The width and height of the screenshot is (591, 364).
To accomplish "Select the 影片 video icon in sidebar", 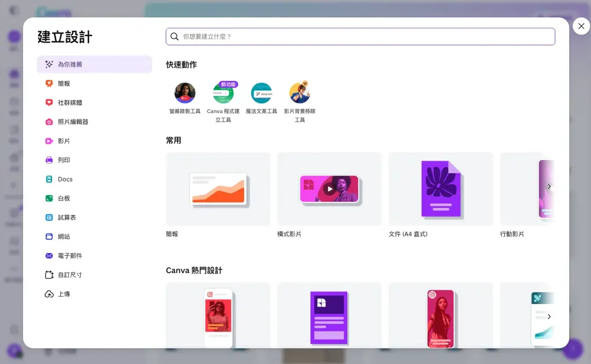I will coord(49,141).
